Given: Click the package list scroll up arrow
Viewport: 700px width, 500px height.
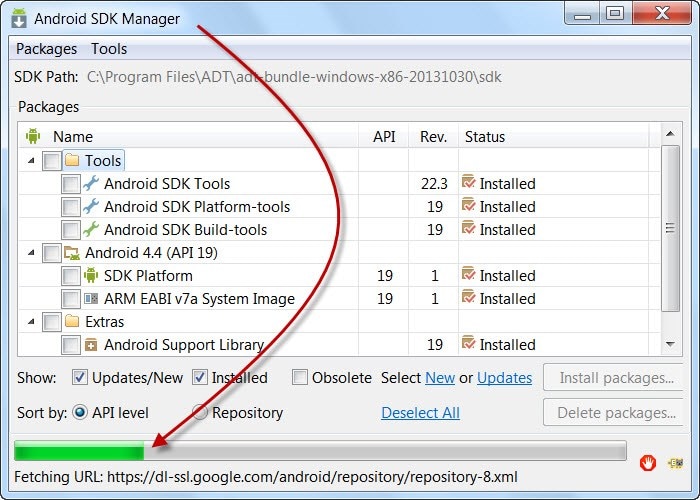Looking at the screenshot, I should click(670, 133).
